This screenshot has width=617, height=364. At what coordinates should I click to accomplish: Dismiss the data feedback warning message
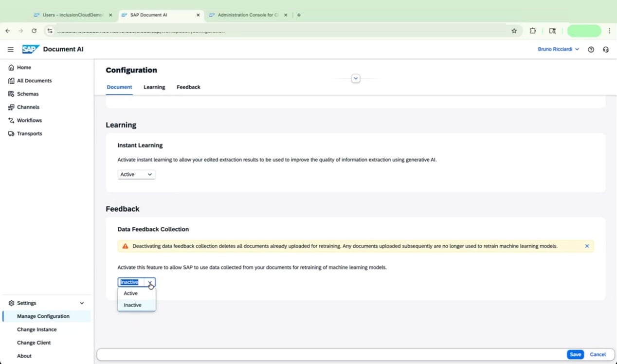click(587, 246)
